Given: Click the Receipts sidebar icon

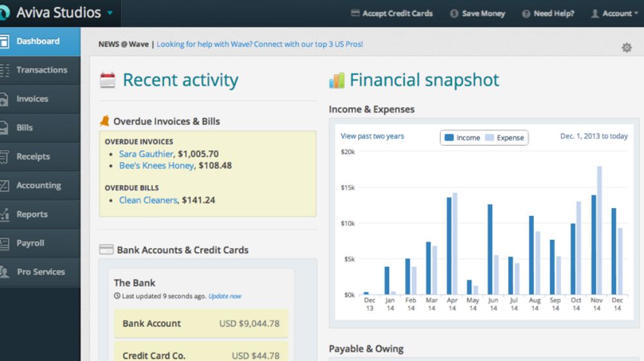Looking at the screenshot, I should tap(5, 157).
